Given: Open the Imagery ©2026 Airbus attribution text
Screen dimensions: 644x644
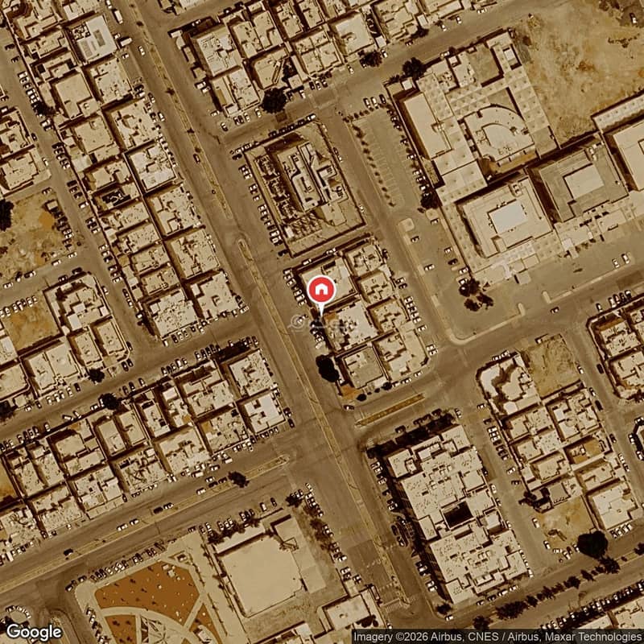Looking at the screenshot, I should point(497,637).
